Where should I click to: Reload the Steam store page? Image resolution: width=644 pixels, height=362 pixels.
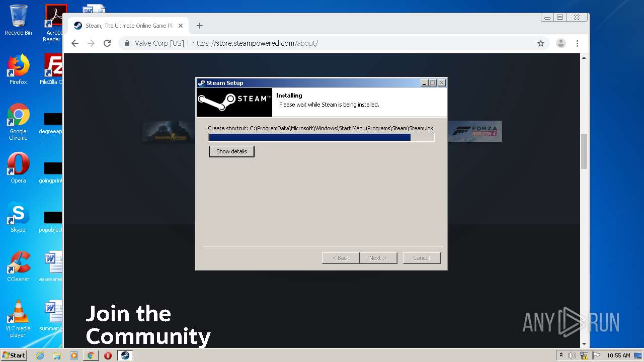pos(107,43)
